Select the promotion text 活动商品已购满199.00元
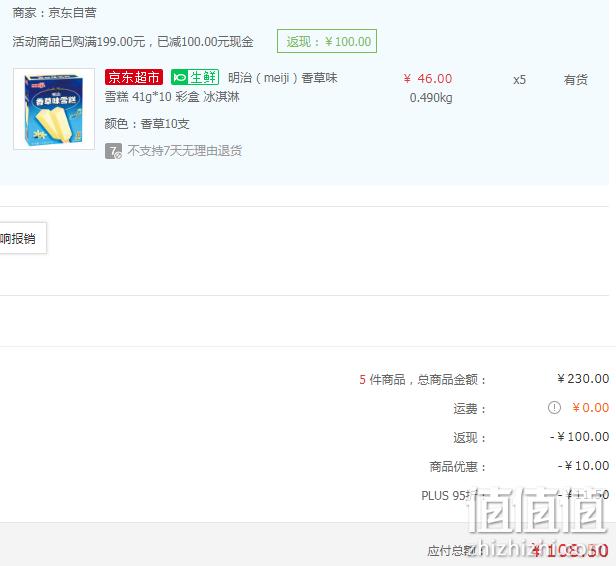The height and width of the screenshot is (566, 616). click(x=79, y=42)
